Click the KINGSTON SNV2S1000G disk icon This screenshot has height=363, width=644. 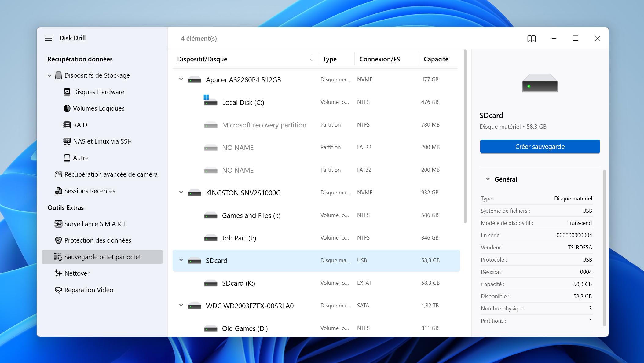(x=195, y=193)
